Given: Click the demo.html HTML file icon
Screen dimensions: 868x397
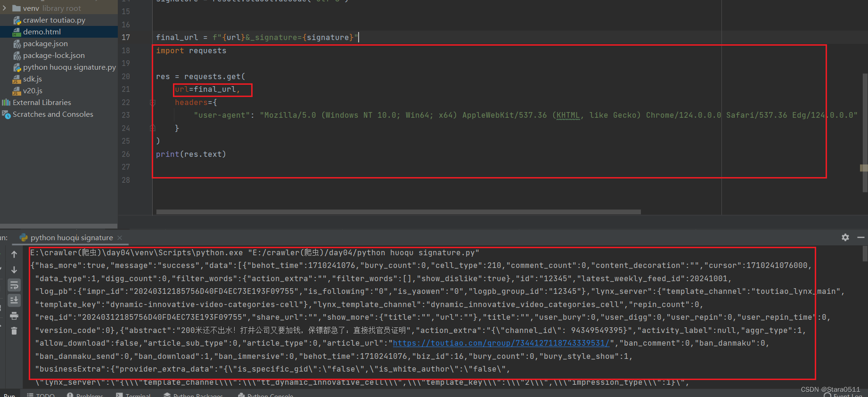Looking at the screenshot, I should point(17,32).
